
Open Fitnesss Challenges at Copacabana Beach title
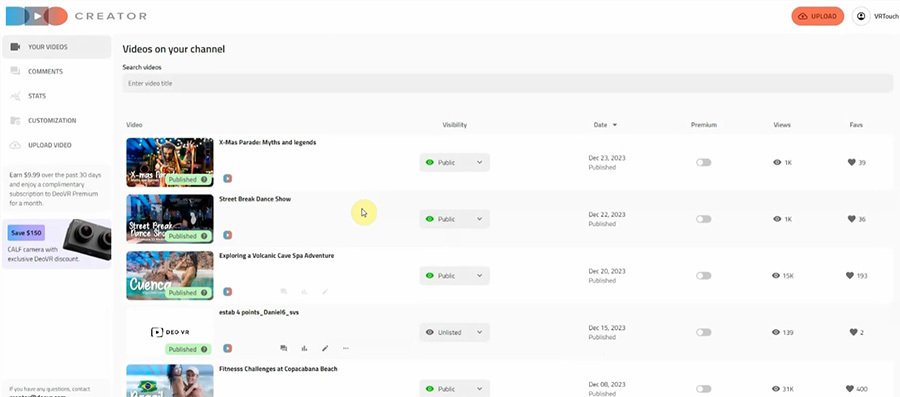click(x=278, y=369)
